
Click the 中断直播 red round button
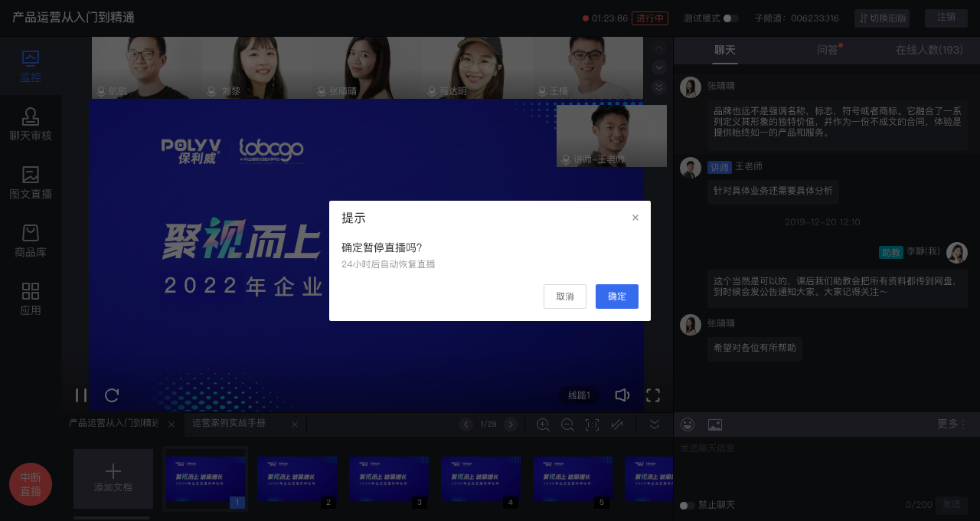tap(31, 484)
